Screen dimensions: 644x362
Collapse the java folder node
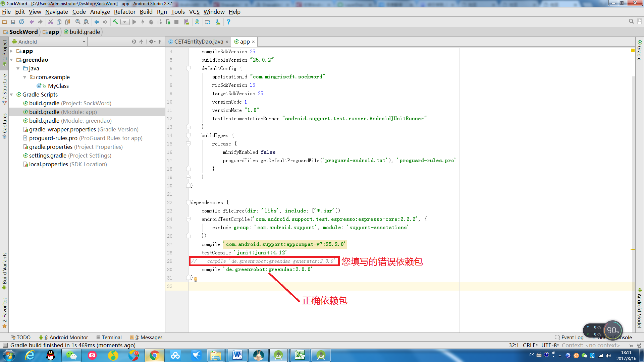[x=18, y=68]
